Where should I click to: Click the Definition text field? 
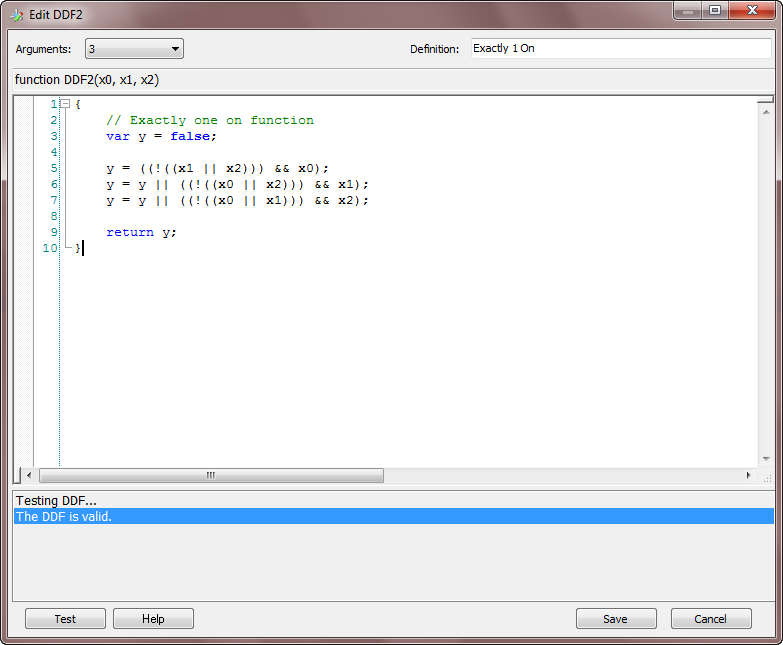click(620, 49)
